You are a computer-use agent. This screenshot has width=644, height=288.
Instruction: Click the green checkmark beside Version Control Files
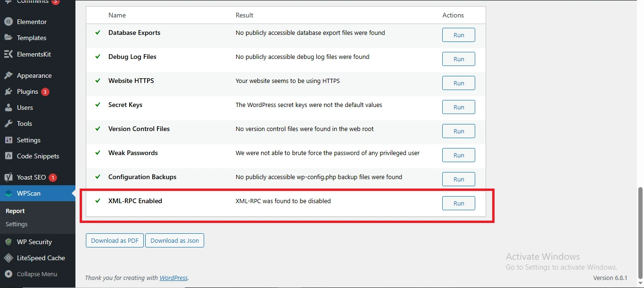[x=98, y=129]
